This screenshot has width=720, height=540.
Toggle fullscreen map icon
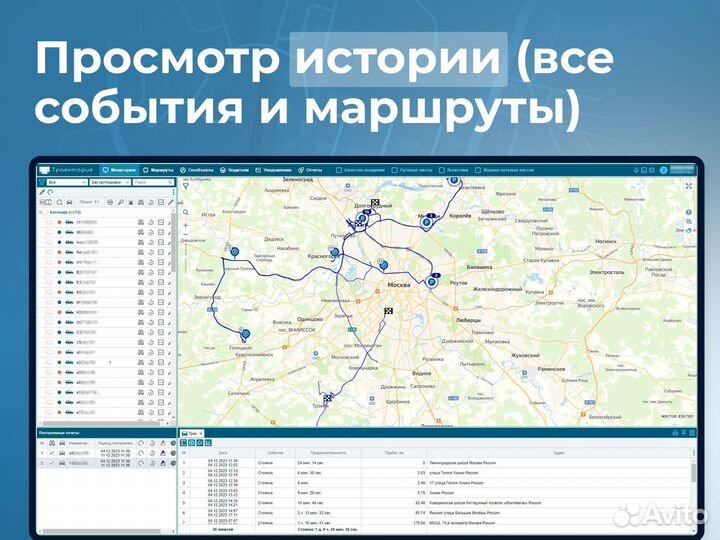(688, 186)
